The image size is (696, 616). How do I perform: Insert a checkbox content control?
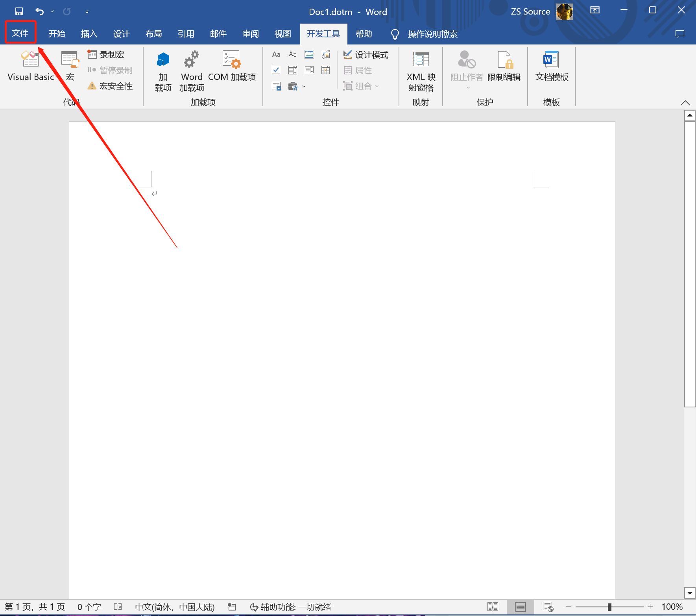coord(276,70)
